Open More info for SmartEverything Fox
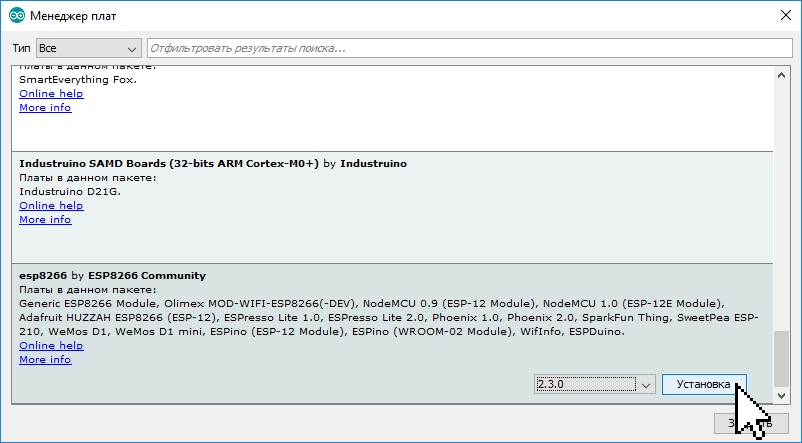This screenshot has width=802, height=443. 45,107
